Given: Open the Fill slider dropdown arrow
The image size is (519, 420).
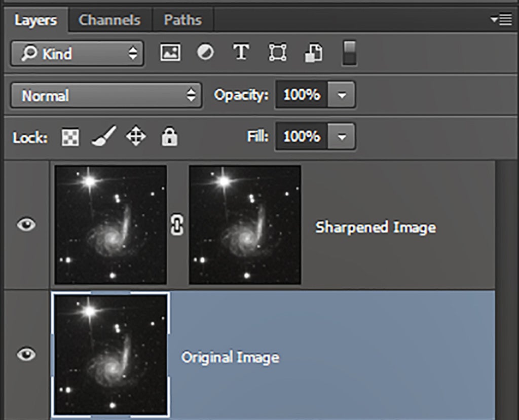Looking at the screenshot, I should pos(342,136).
